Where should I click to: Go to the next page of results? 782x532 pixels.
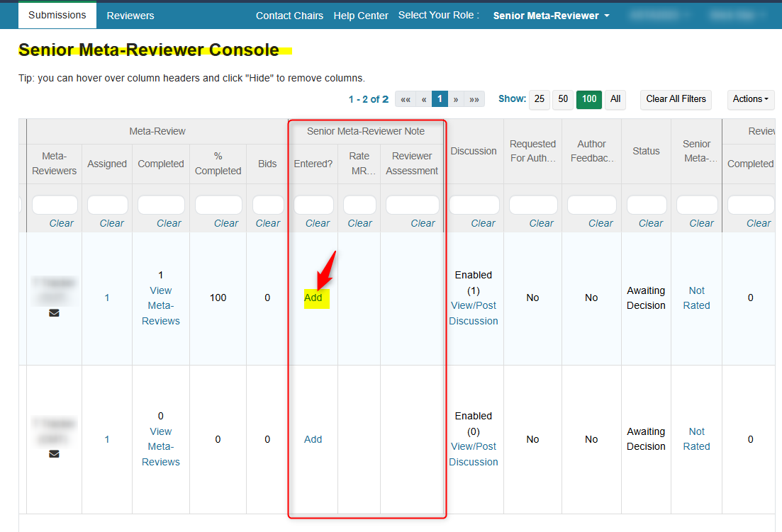pyautogui.click(x=456, y=99)
